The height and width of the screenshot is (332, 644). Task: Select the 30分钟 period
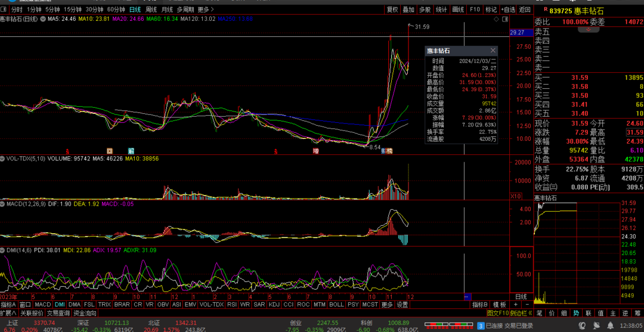pos(94,9)
